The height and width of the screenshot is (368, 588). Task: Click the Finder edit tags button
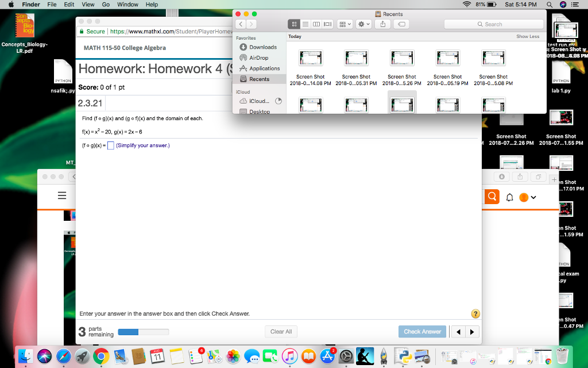[401, 24]
